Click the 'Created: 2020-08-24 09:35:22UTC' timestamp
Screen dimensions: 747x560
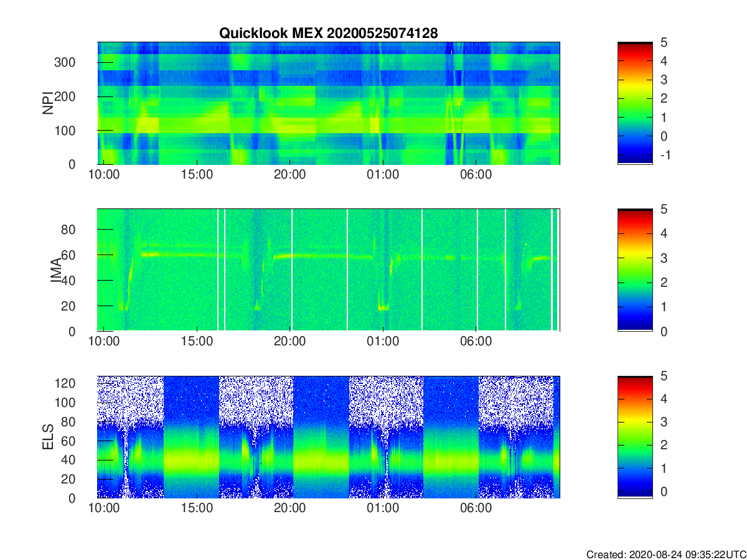coord(665,554)
